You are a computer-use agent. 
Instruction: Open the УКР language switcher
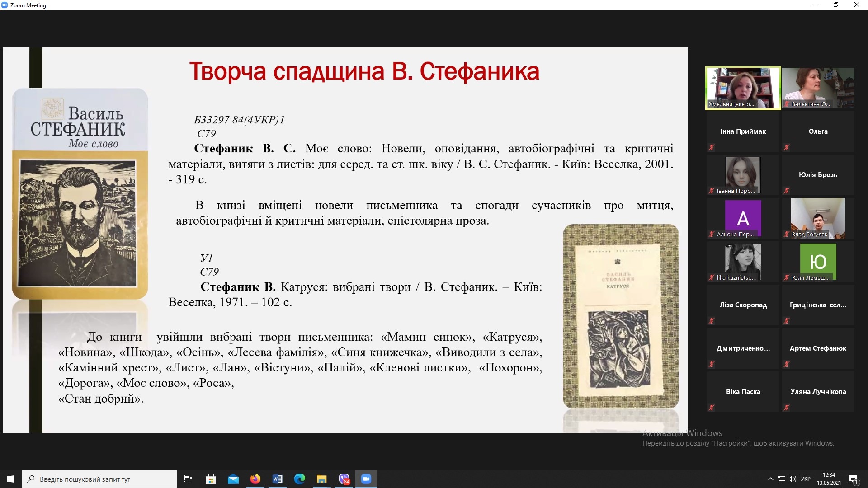pos(805,479)
